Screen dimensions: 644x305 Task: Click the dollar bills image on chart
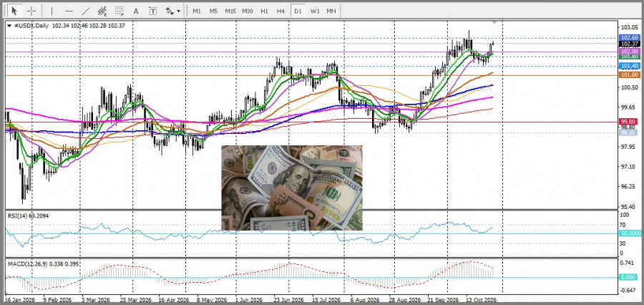[292, 188]
